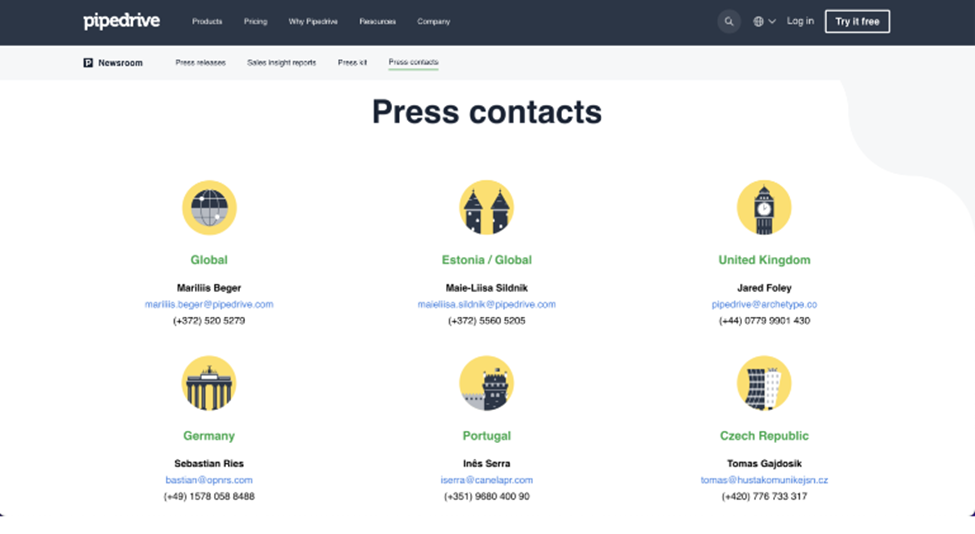Click the Germany Brandenburg Gate illustration
Screen dimensions: 975x534
click(209, 384)
